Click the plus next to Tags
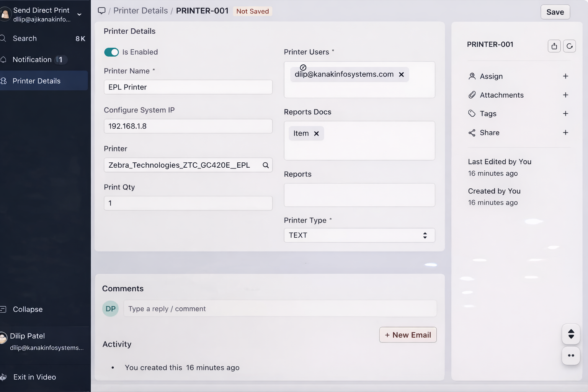 pos(565,113)
